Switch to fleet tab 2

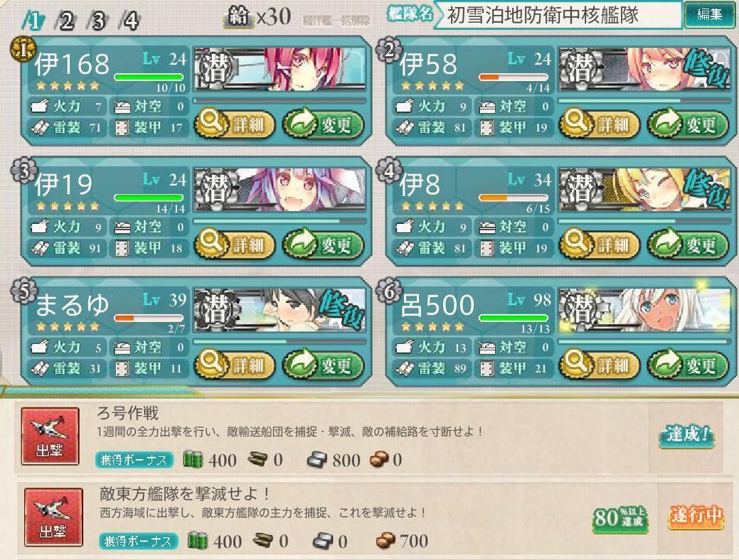click(x=65, y=20)
